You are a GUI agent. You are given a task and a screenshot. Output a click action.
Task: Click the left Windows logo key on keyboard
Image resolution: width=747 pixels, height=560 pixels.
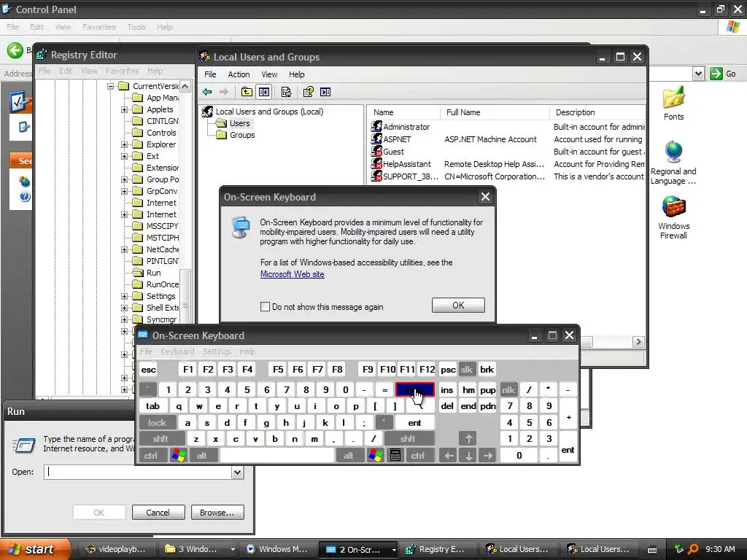179,456
